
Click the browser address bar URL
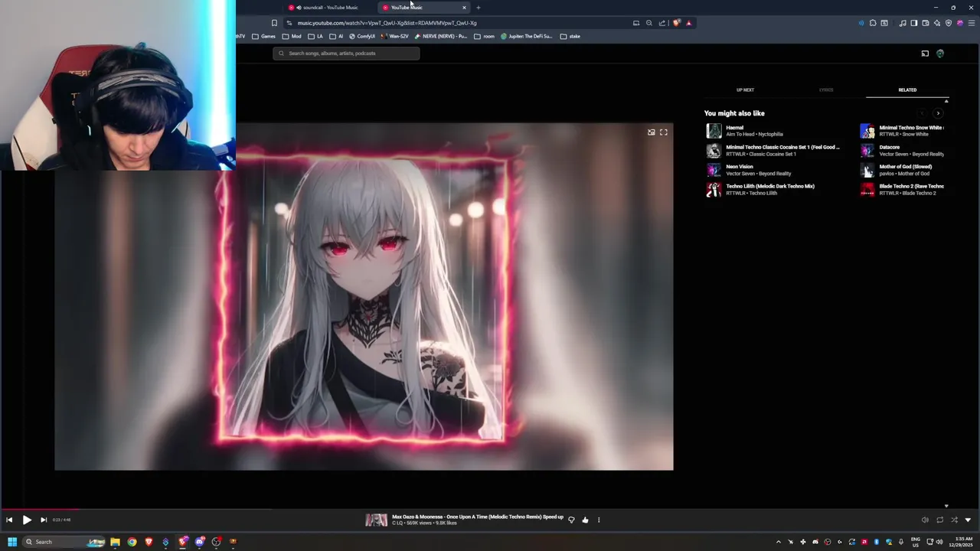pyautogui.click(x=387, y=23)
